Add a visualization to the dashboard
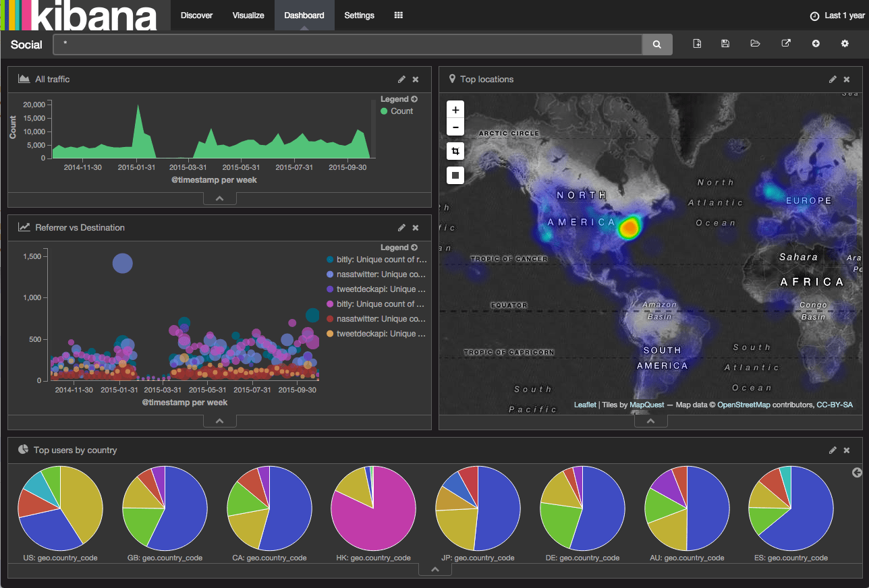Screen dimensions: 869x588 (x=816, y=43)
